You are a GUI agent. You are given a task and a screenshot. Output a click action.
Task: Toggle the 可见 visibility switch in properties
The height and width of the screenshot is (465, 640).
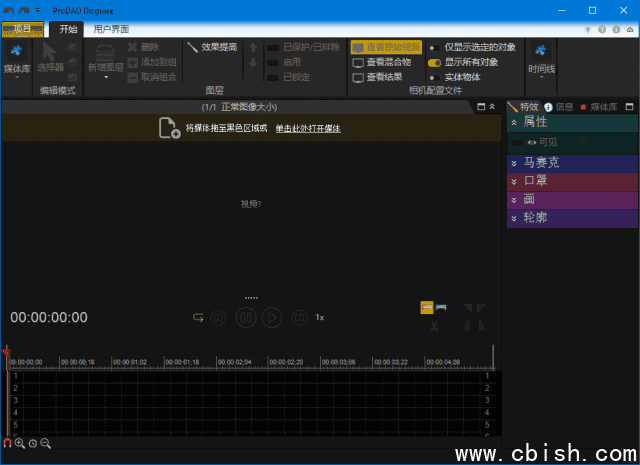pyautogui.click(x=518, y=143)
